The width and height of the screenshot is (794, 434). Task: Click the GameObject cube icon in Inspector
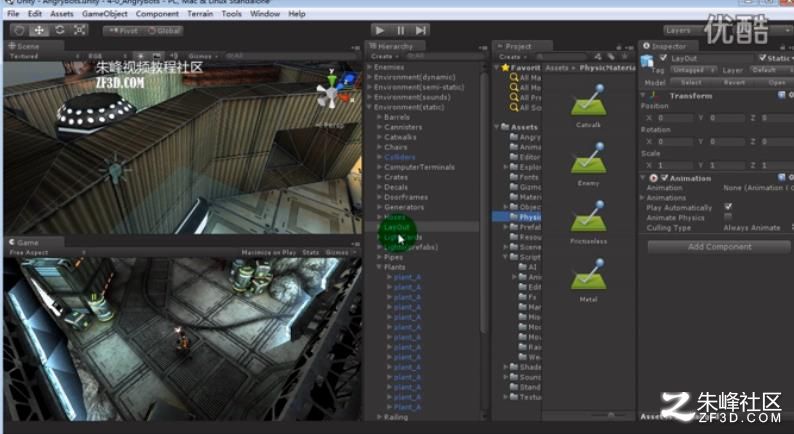tap(647, 61)
